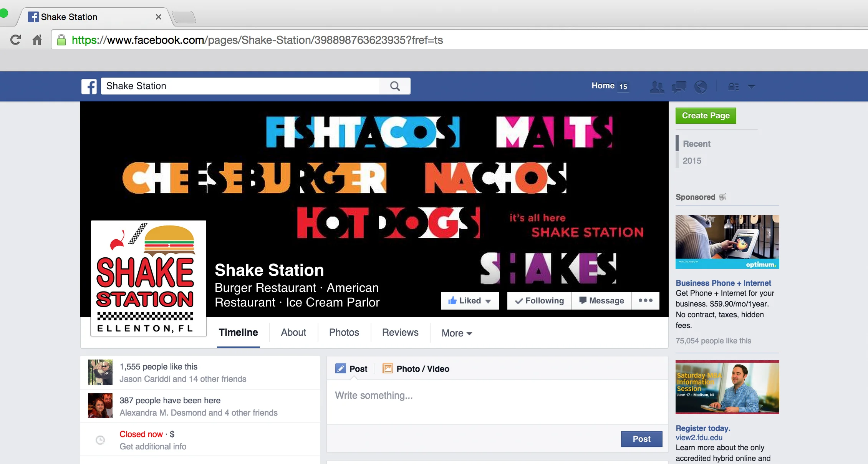The width and height of the screenshot is (868, 464).
Task: Open the friend requests icon
Action: (x=657, y=87)
